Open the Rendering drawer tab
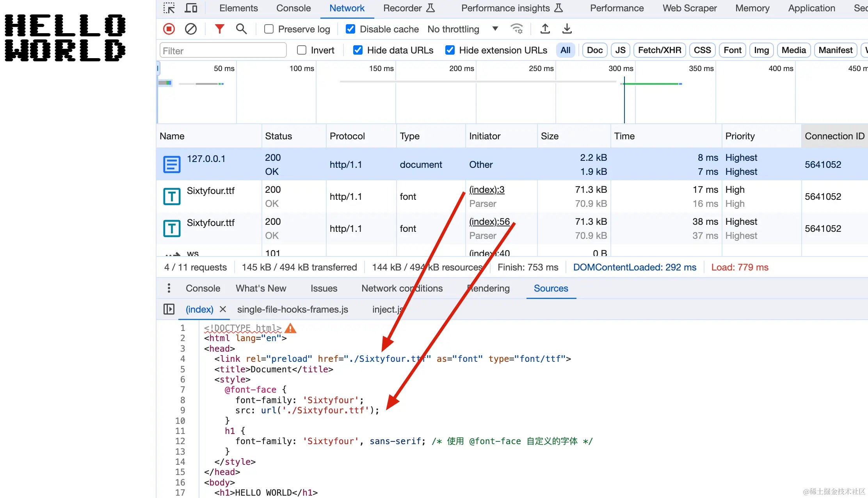 pyautogui.click(x=489, y=288)
